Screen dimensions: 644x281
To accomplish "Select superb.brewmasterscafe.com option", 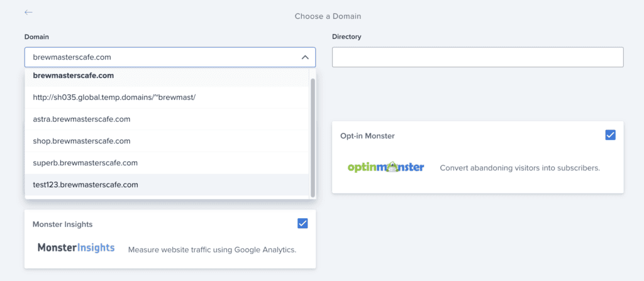I will point(167,163).
